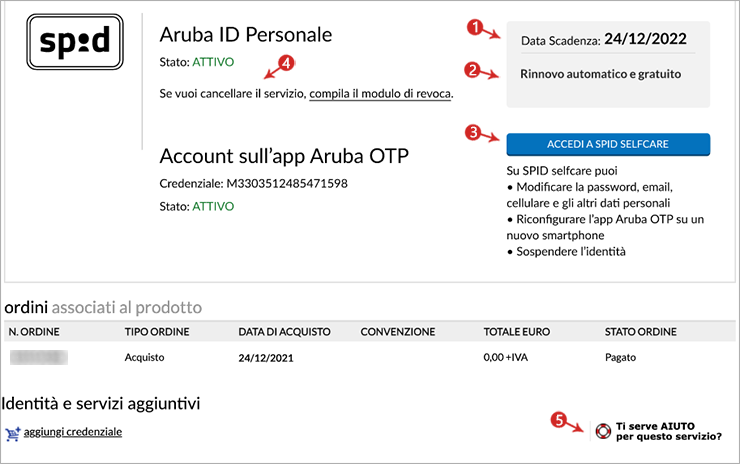The height and width of the screenshot is (464, 740).
Task: Click the ATTIVO status under Aruba OTP
Action: pos(213,206)
